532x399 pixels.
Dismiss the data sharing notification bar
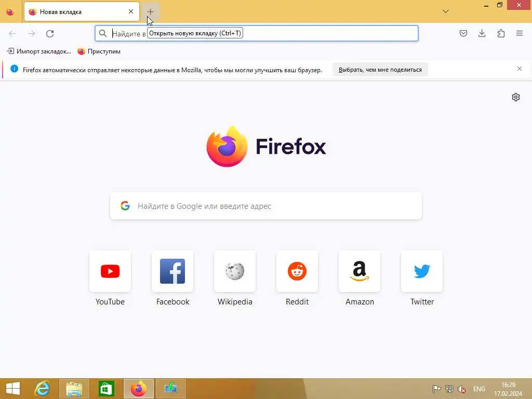520,69
